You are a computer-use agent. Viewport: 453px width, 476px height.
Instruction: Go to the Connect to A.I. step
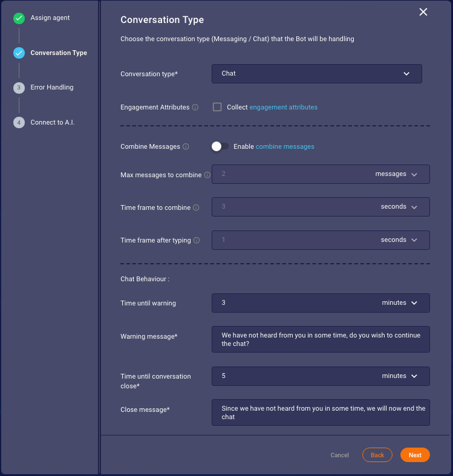(x=53, y=122)
